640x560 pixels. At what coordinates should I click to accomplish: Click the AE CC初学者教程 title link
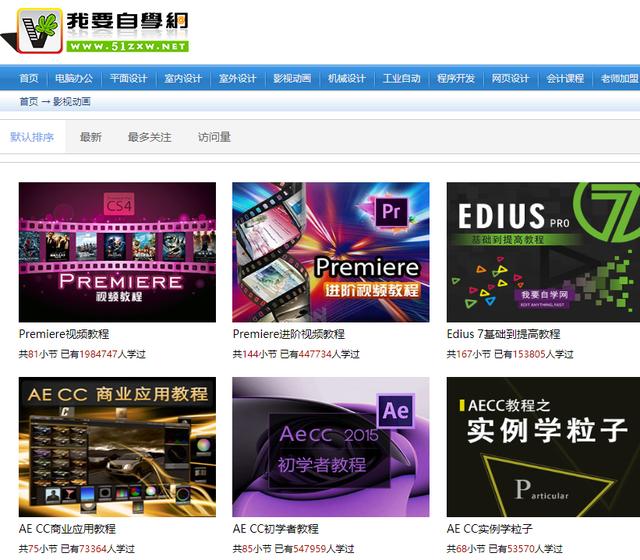[276, 529]
